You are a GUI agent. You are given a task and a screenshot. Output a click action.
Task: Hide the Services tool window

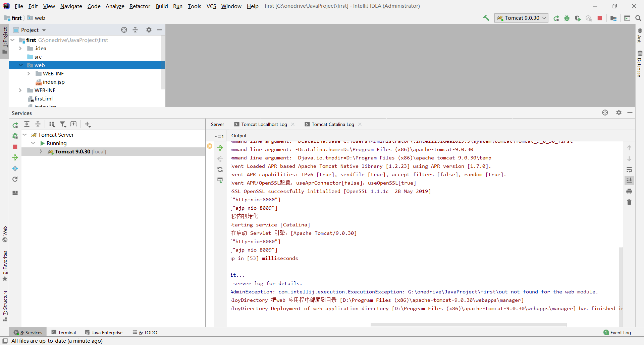tap(630, 113)
